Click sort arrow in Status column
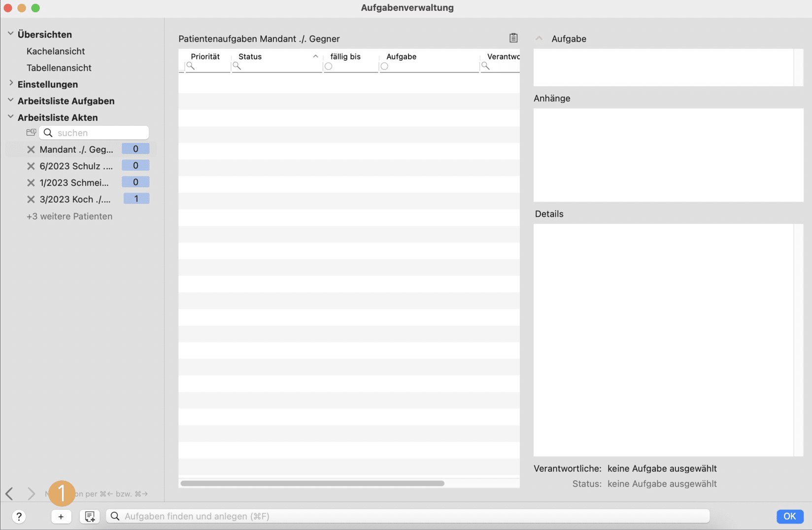The height and width of the screenshot is (530, 812). click(x=315, y=56)
